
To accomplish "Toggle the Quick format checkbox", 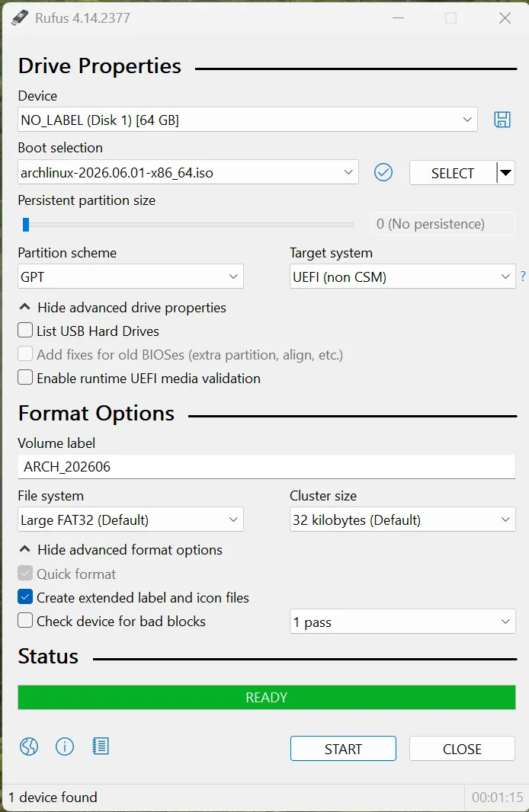I will [x=25, y=573].
